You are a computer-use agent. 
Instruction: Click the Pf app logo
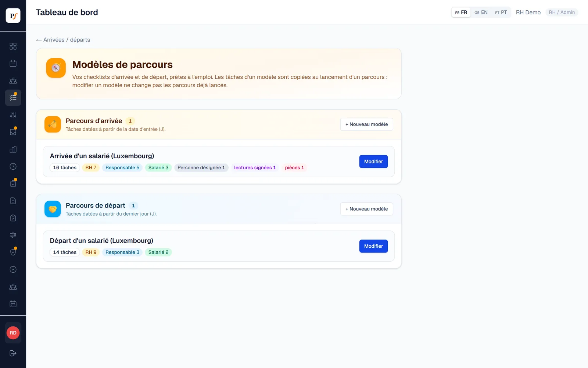coord(13,15)
